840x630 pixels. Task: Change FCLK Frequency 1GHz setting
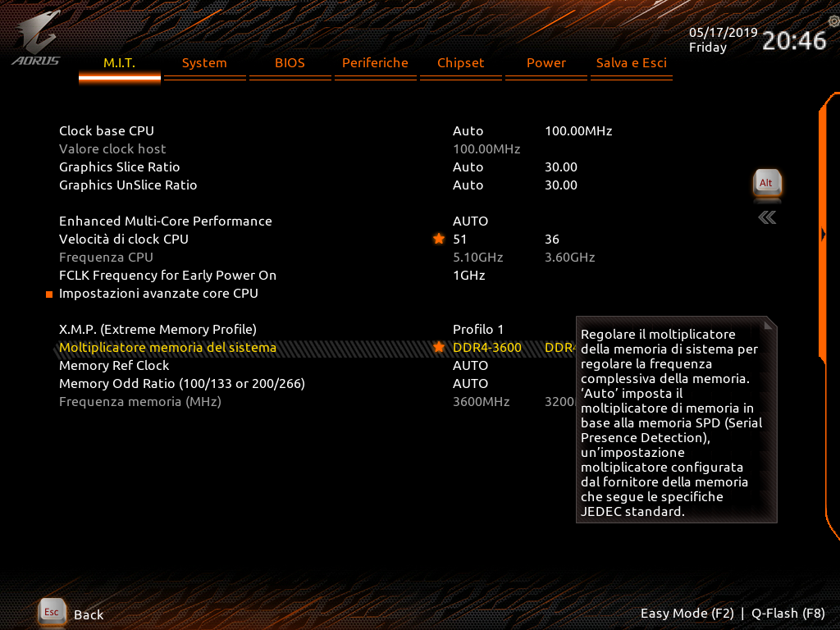point(468,276)
